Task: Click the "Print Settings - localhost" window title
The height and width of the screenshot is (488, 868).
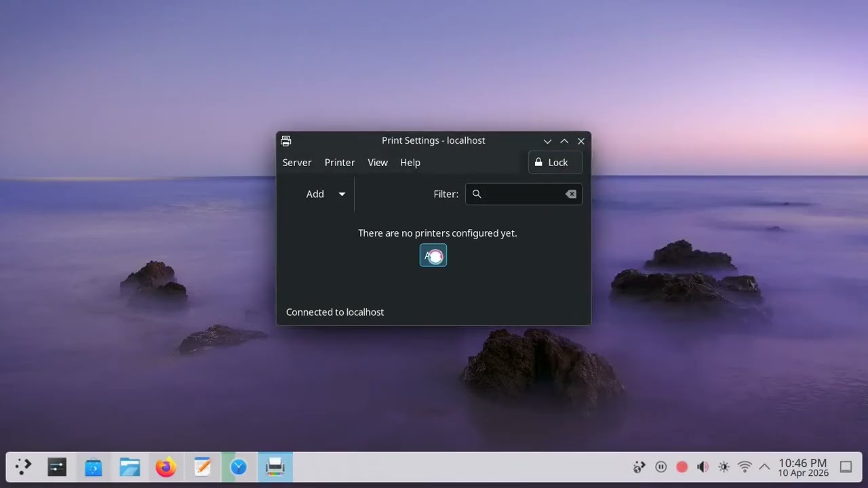Action: coord(433,140)
